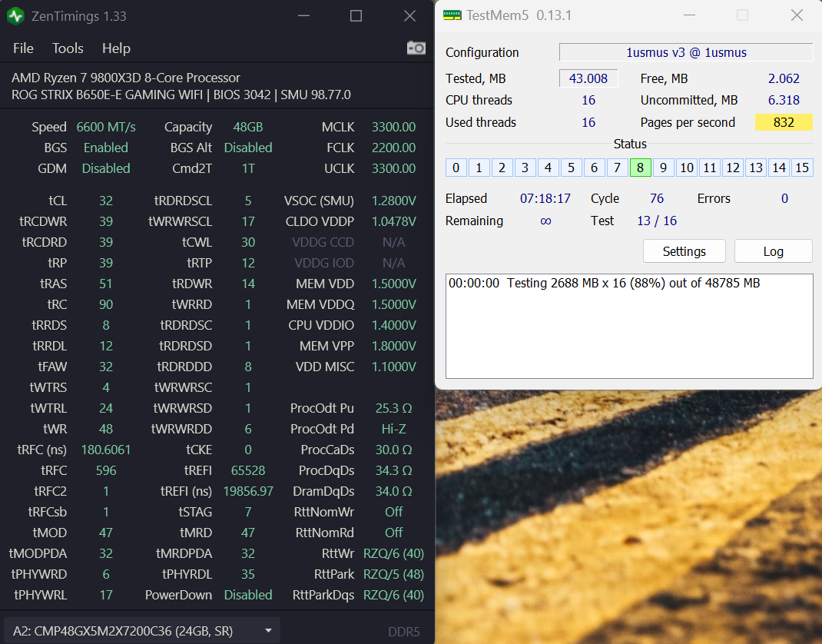Click the FCLK 2200.00 value

tap(393, 148)
